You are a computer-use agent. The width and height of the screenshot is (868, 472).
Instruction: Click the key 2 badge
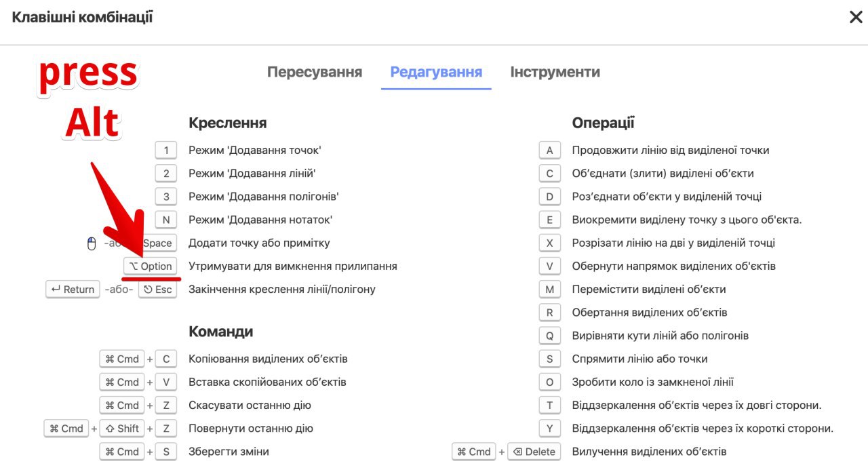pyautogui.click(x=166, y=174)
